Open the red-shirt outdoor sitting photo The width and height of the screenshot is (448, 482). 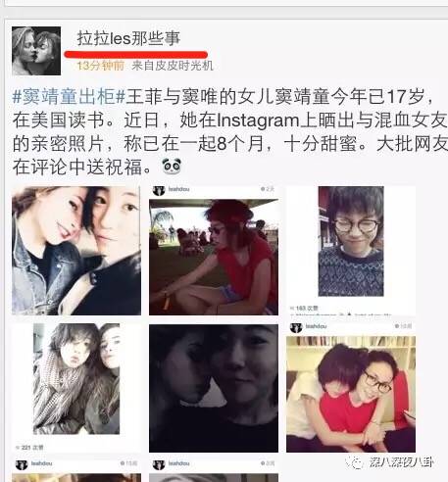[214, 258]
